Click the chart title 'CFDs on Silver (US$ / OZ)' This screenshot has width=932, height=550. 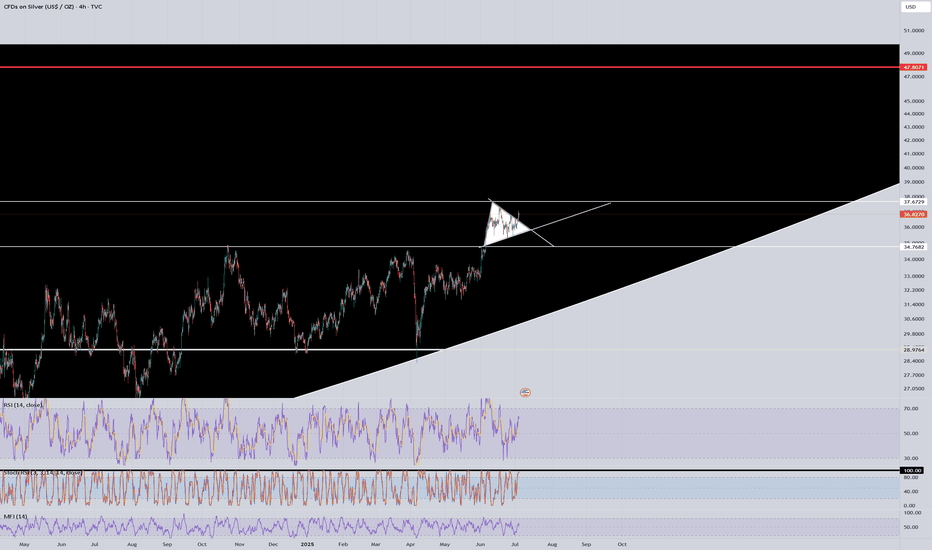[x=40, y=7]
